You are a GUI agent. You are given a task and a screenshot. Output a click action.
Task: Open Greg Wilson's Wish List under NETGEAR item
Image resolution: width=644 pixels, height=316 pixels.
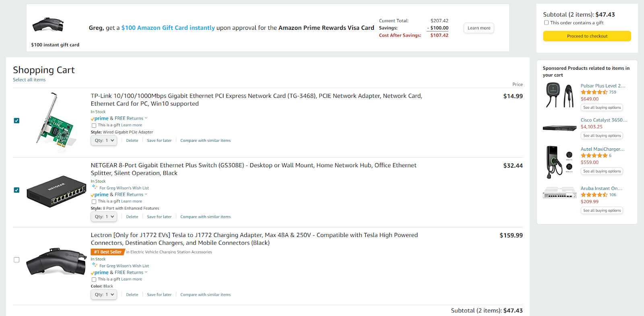(x=124, y=188)
